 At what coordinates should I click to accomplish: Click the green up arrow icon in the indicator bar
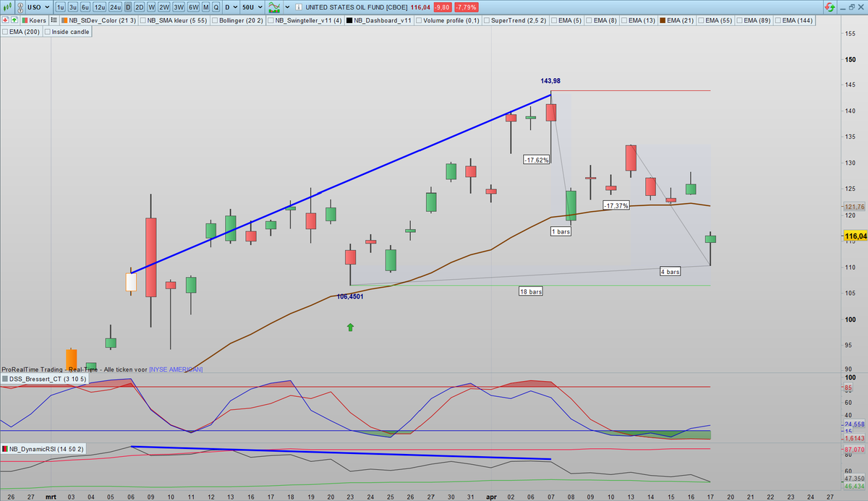pos(14,20)
